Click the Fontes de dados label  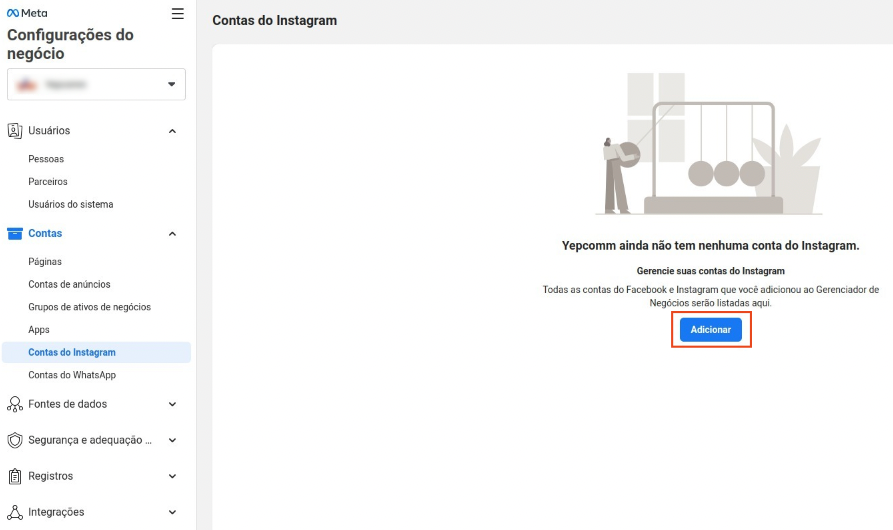[68, 404]
